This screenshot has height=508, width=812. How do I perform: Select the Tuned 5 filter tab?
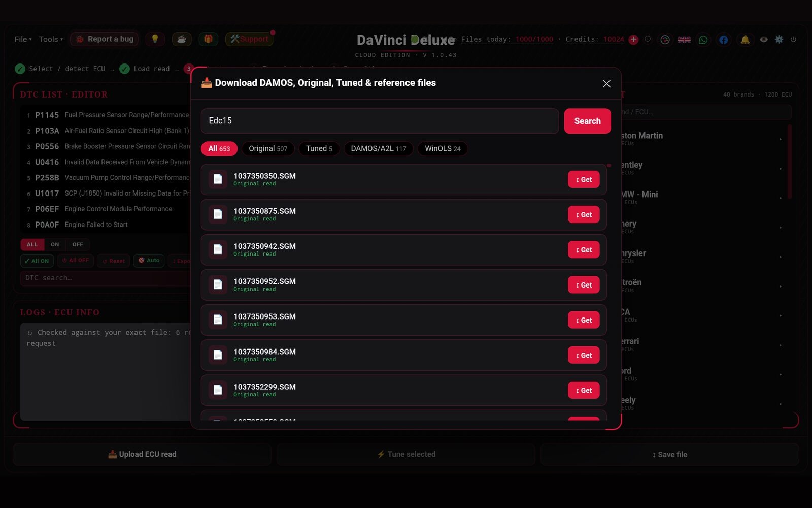click(x=319, y=148)
